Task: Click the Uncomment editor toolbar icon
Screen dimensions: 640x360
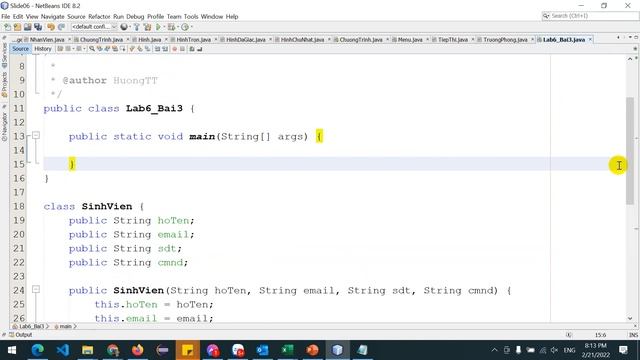Action: tap(199, 49)
